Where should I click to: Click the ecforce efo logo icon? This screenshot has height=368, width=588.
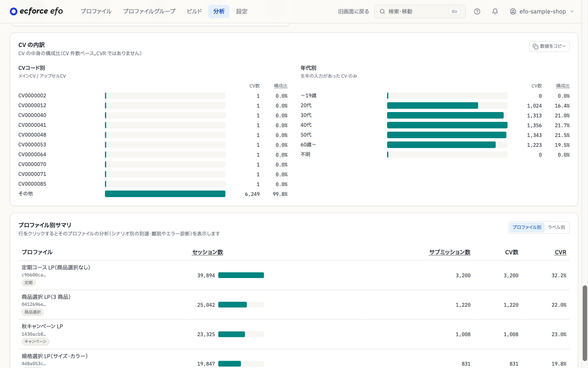pos(13,11)
